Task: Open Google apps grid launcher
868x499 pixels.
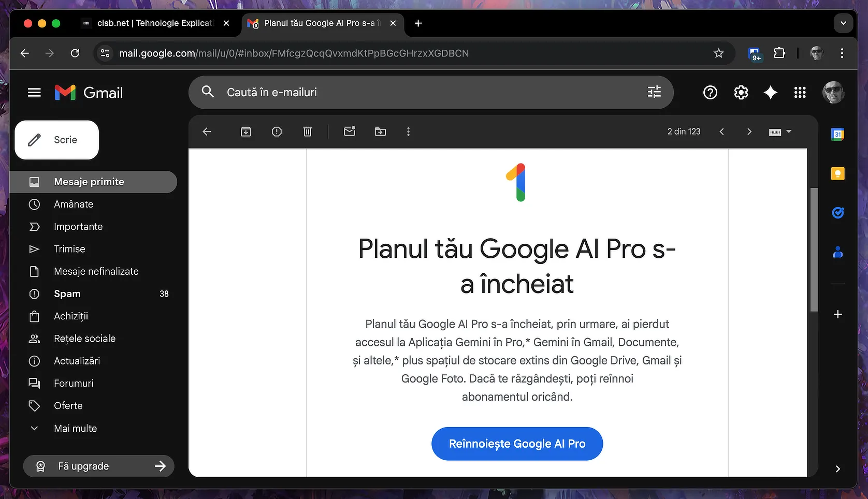Action: pos(800,93)
